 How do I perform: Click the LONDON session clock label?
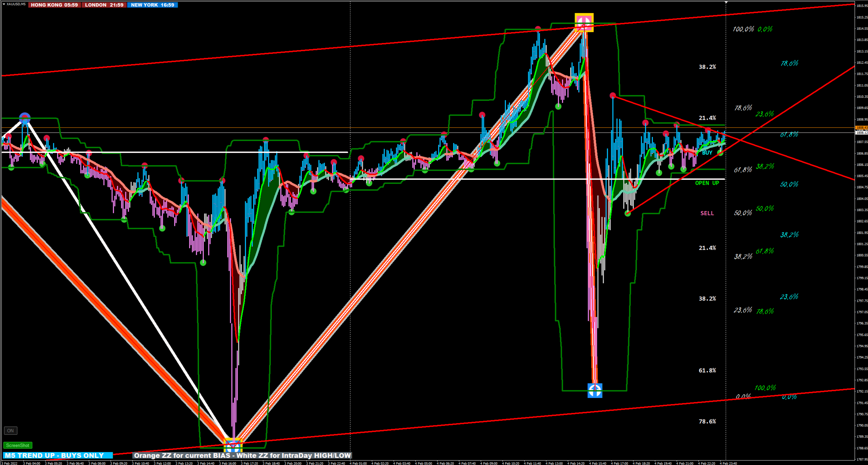(x=104, y=5)
